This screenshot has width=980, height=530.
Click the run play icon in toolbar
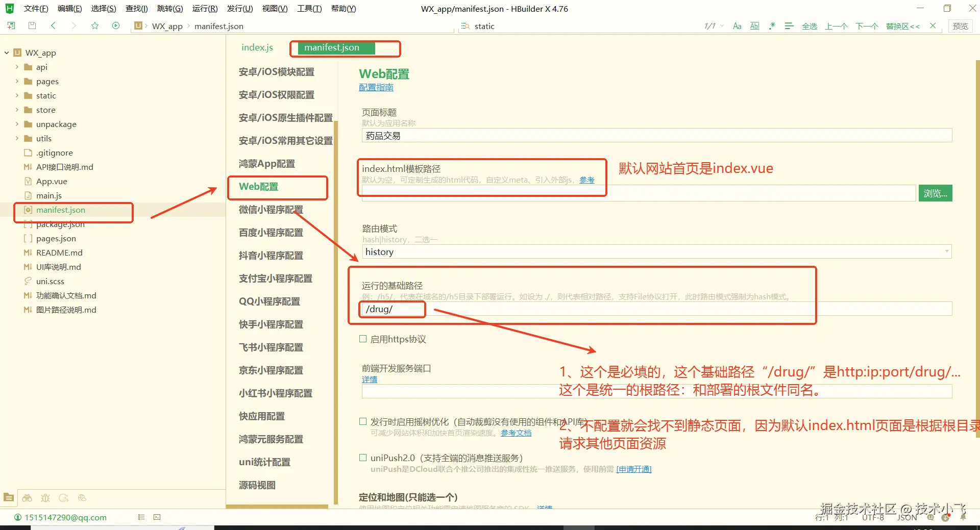pos(116,26)
